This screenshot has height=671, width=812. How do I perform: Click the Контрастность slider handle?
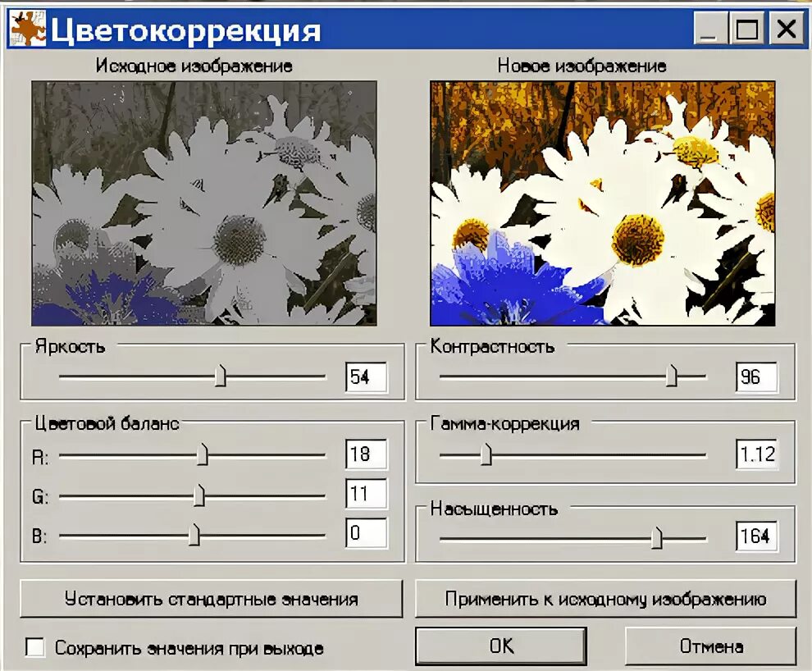tap(671, 376)
